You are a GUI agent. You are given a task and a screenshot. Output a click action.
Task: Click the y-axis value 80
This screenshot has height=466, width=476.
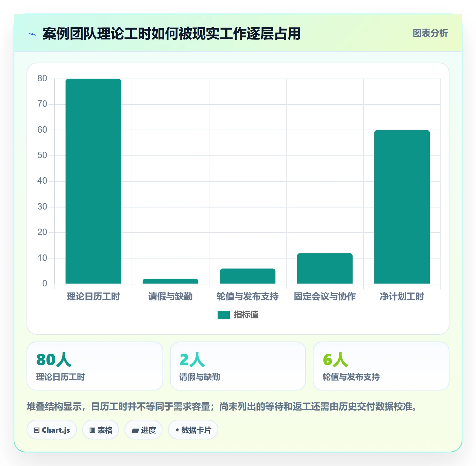tap(42, 79)
